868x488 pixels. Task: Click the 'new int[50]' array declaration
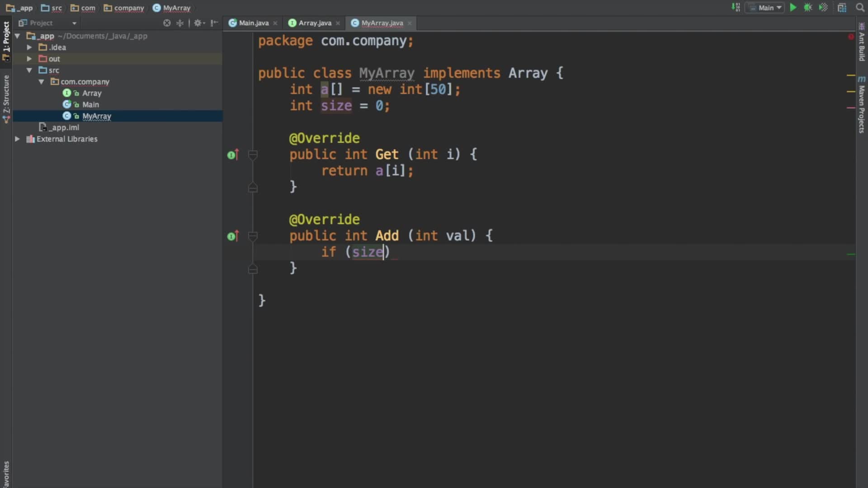click(410, 89)
